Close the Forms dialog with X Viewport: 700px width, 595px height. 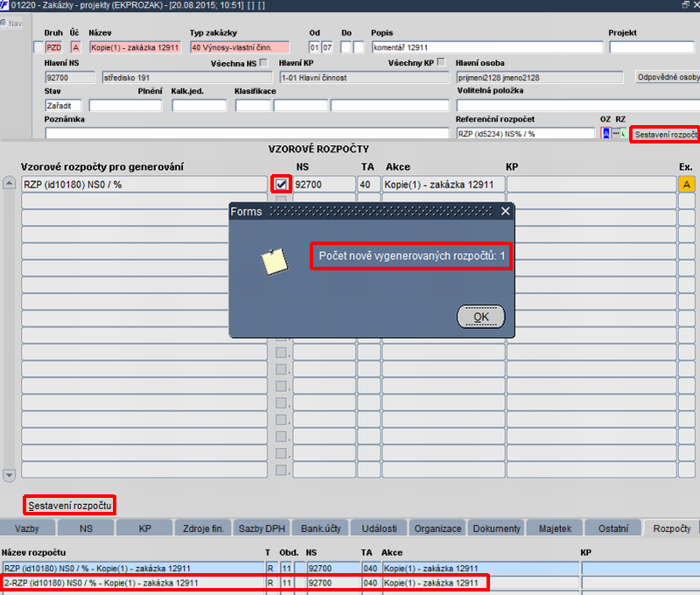click(x=505, y=211)
